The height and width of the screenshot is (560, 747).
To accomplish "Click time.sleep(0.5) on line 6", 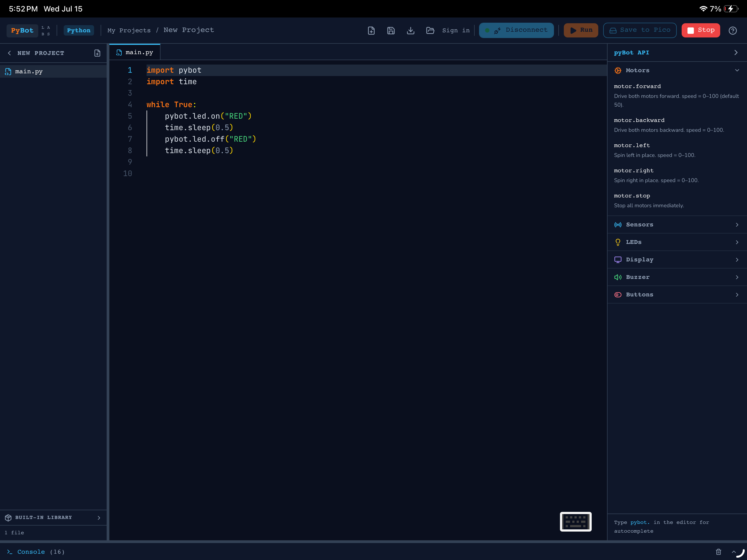I will [199, 128].
